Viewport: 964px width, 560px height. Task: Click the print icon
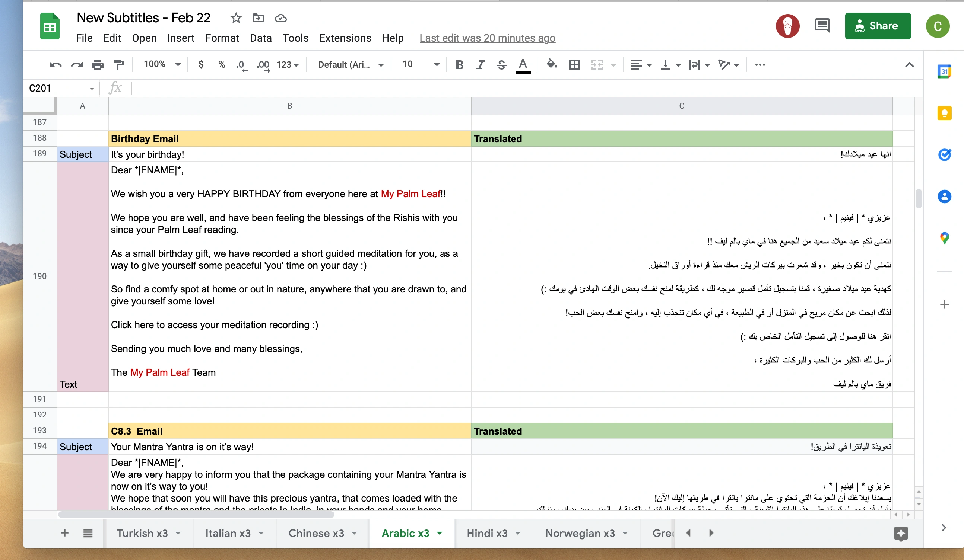[x=98, y=65]
